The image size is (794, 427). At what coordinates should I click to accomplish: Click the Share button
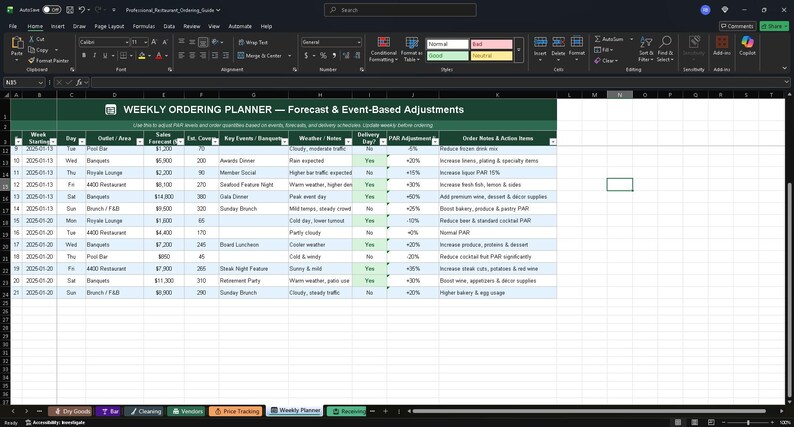click(774, 26)
